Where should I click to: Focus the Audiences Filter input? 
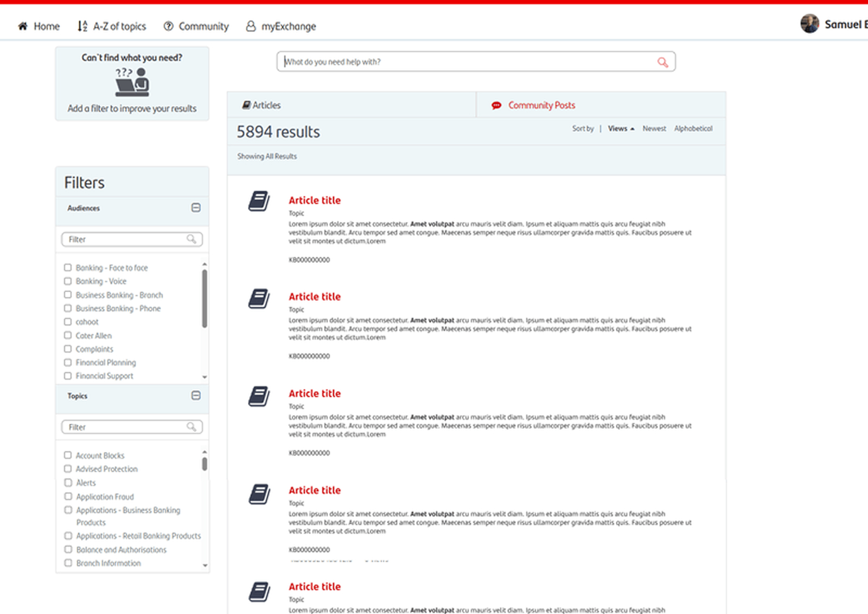coord(132,239)
